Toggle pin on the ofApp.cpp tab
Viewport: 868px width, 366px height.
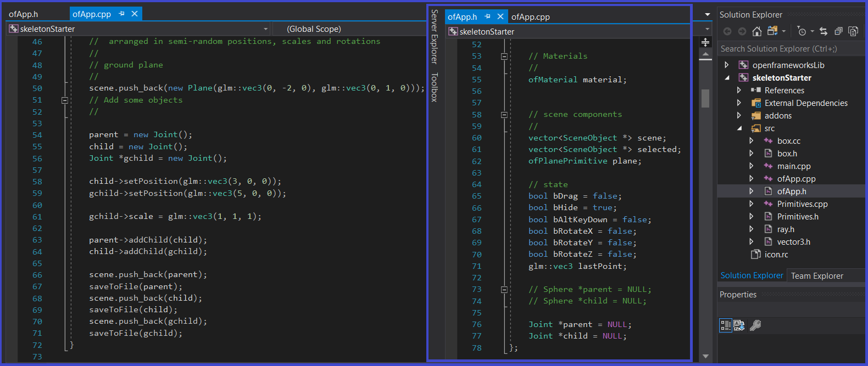(x=121, y=14)
